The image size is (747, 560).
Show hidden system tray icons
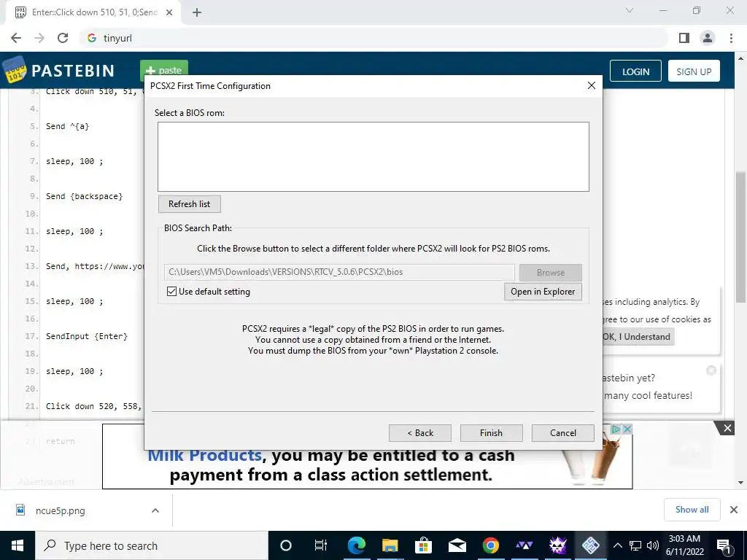(617, 545)
